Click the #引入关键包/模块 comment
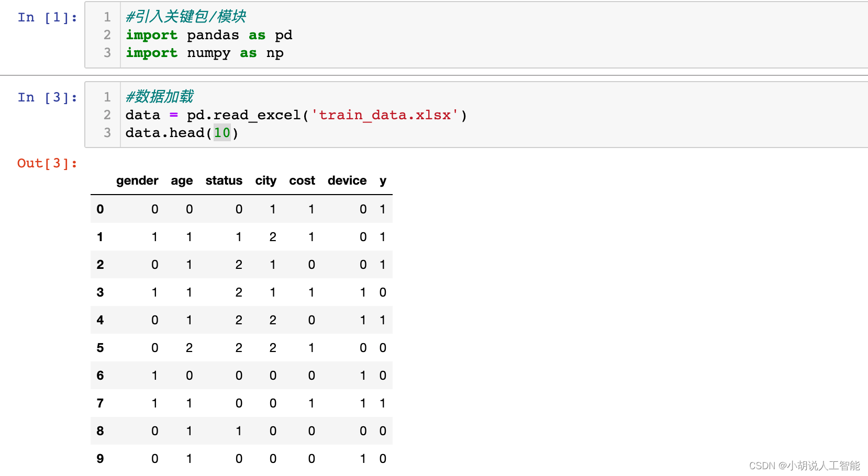Viewport: 868px width, 476px height. tap(186, 17)
